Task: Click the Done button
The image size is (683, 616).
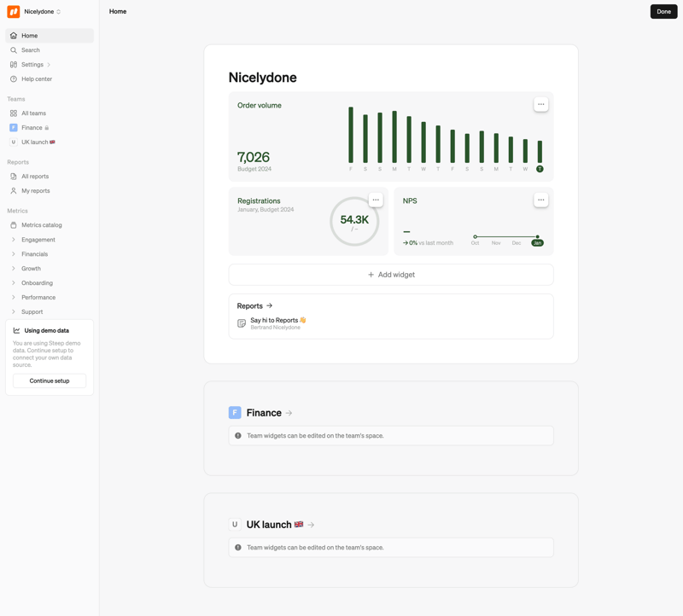Action: (664, 11)
